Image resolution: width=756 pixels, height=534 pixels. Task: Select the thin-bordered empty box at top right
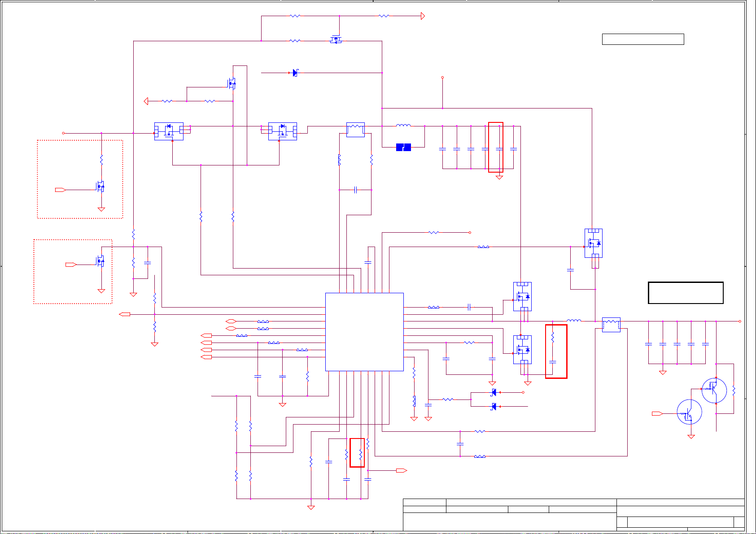(x=643, y=39)
